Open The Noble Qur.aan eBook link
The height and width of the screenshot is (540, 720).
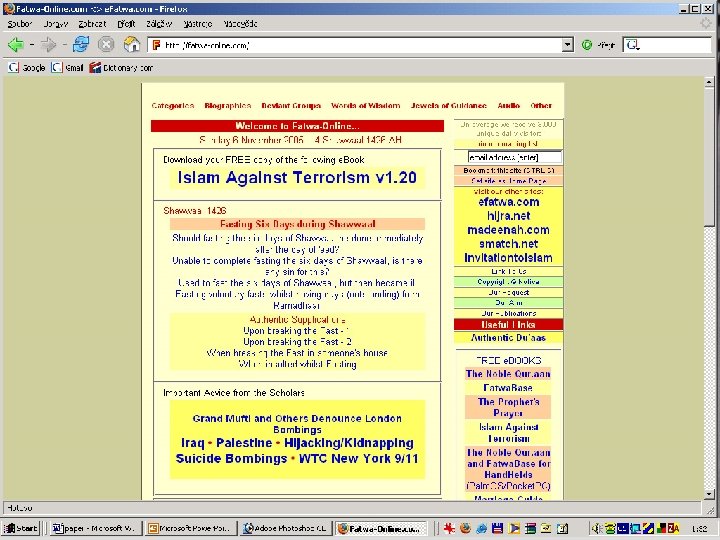508,374
